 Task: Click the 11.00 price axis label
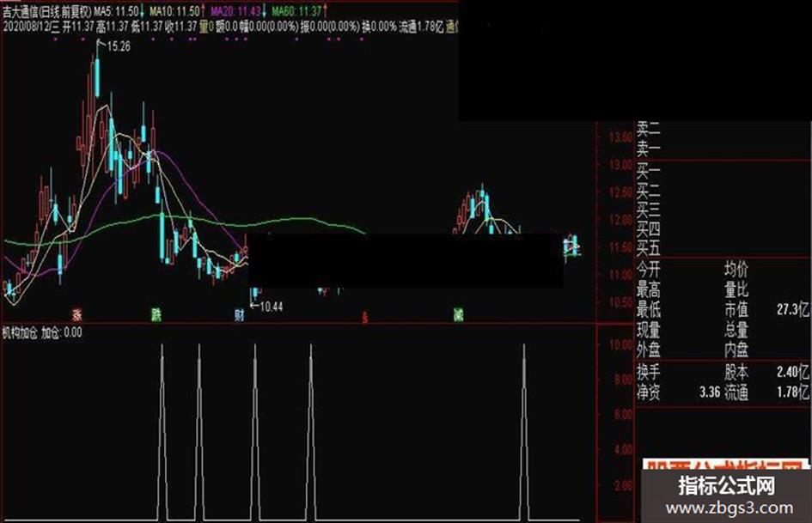coord(620,275)
